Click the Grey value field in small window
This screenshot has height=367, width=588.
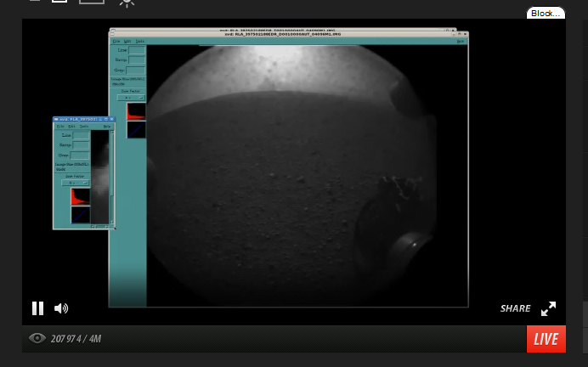pos(81,155)
